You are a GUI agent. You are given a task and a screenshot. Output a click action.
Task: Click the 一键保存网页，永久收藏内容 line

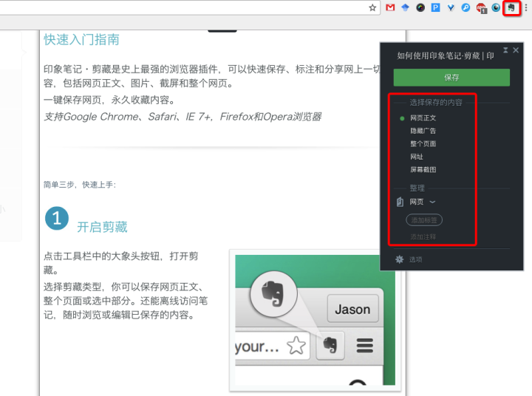pyautogui.click(x=110, y=100)
